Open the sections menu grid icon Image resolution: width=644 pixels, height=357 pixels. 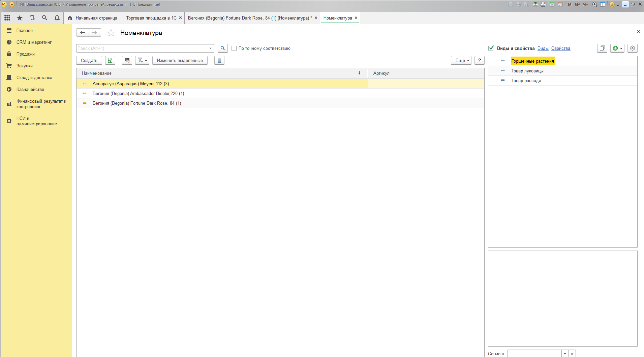click(7, 18)
